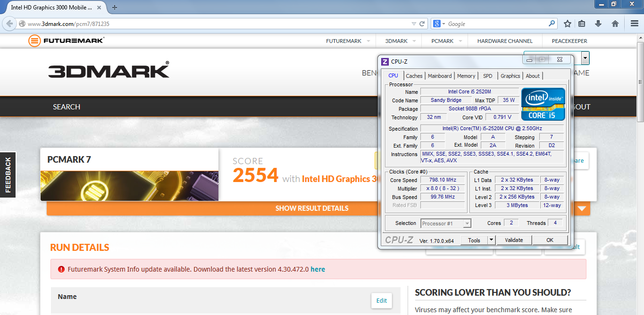This screenshot has width=644, height=315.
Task: Switch to the Graphics tab in CPU-Z
Action: click(510, 76)
